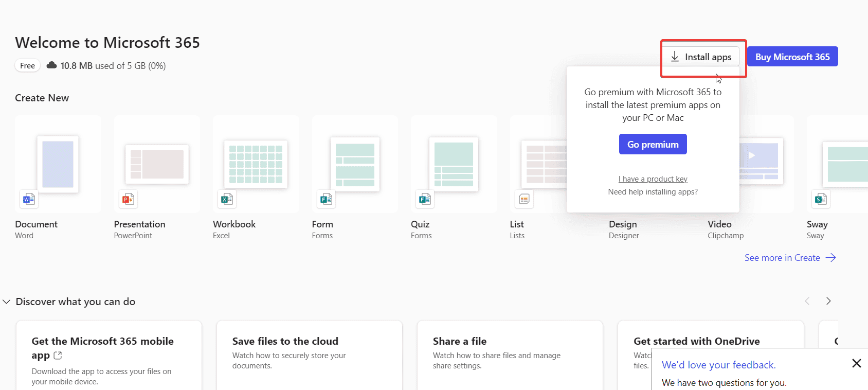
Task: Dismiss the feedback popup with X
Action: (856, 364)
